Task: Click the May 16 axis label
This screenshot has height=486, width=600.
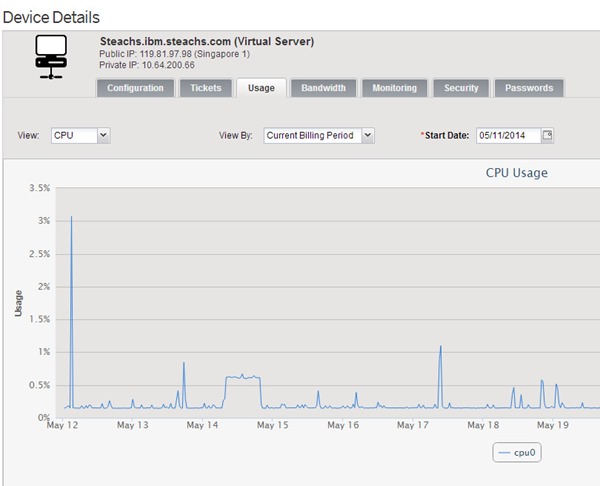Action: click(x=343, y=425)
